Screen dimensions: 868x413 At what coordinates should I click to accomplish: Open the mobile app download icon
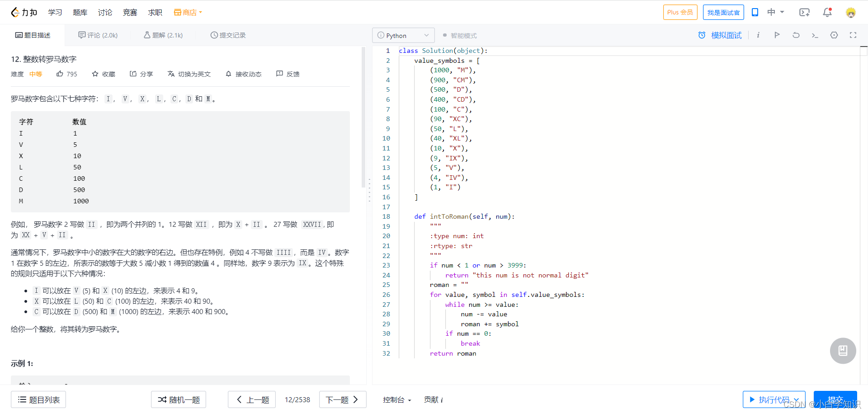point(755,12)
